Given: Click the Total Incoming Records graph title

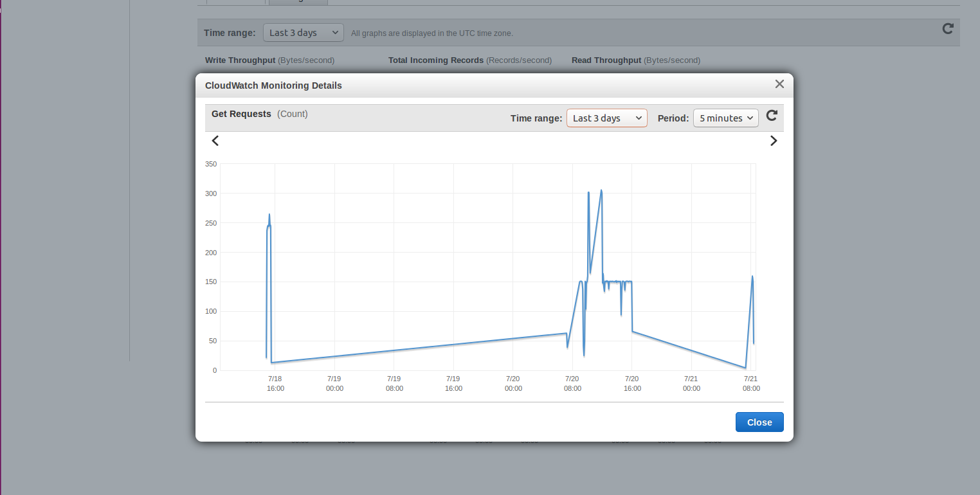Looking at the screenshot, I should point(435,60).
